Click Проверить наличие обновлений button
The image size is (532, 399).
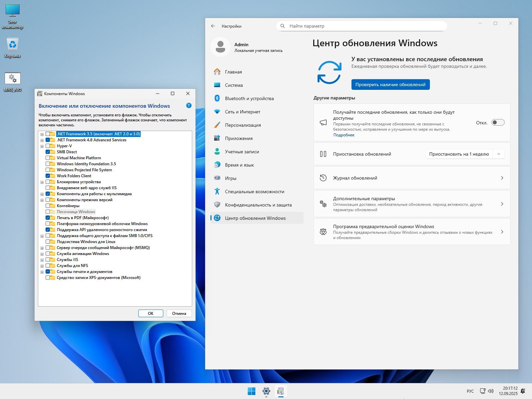point(390,84)
